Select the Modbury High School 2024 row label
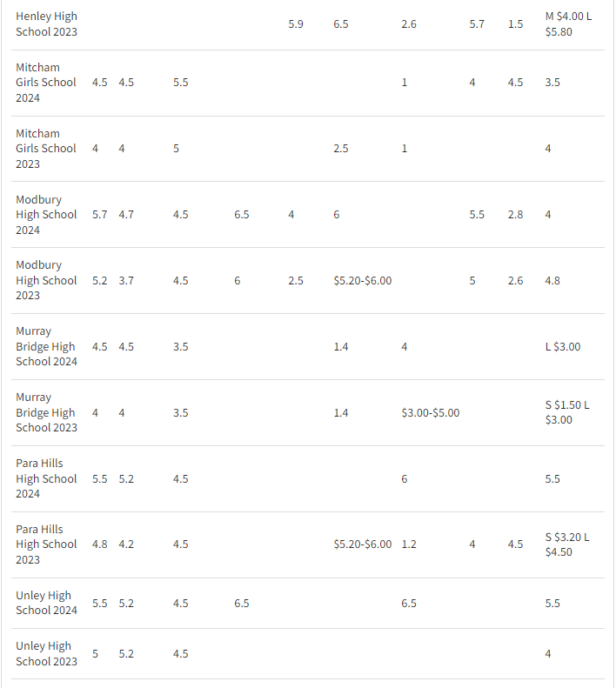This screenshot has width=616, height=688. pyautogui.click(x=46, y=215)
